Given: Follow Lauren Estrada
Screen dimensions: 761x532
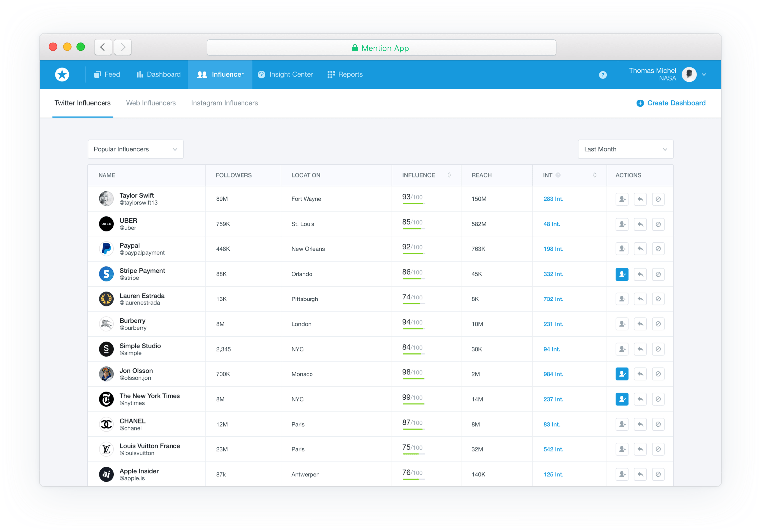Looking at the screenshot, I should (622, 299).
